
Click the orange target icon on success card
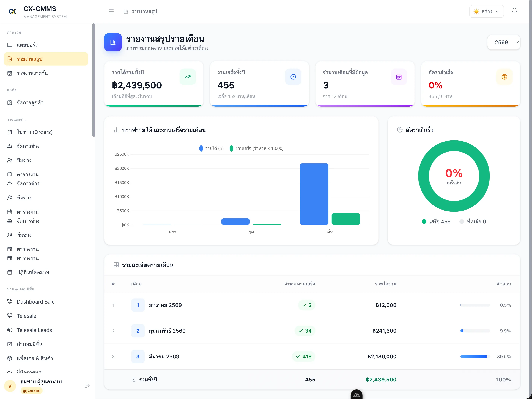[504, 77]
